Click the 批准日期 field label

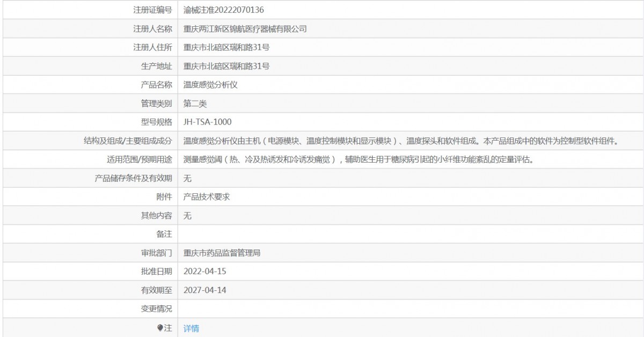(157, 272)
